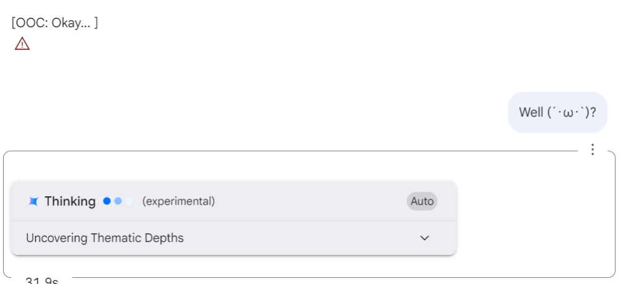The height and width of the screenshot is (284, 644).
Task: Open the three-dot options menu
Action: (592, 149)
